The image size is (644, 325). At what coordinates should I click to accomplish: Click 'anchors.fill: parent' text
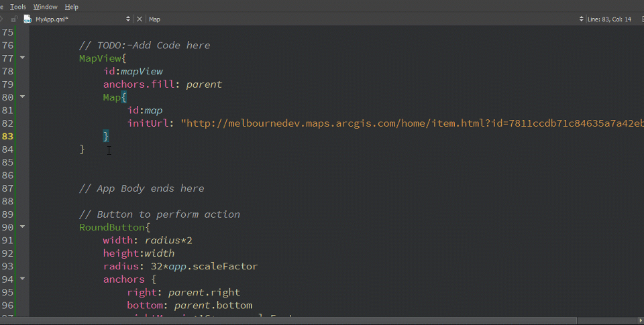click(162, 84)
